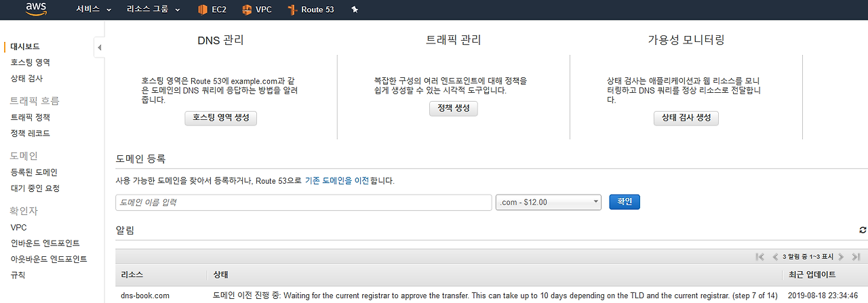Image resolution: width=868 pixels, height=303 pixels.
Task: Click the 트래픽 관리 heading
Action: (453, 40)
